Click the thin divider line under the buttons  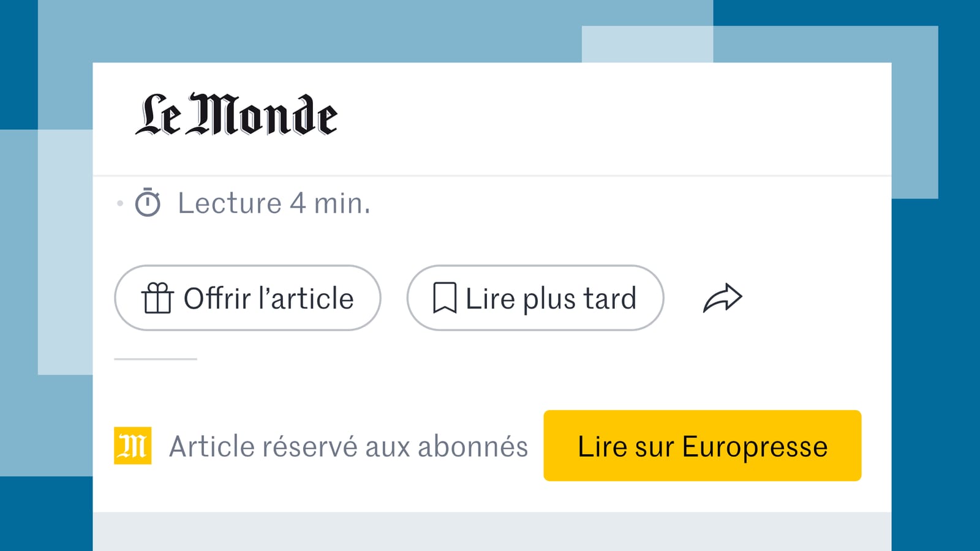click(155, 359)
